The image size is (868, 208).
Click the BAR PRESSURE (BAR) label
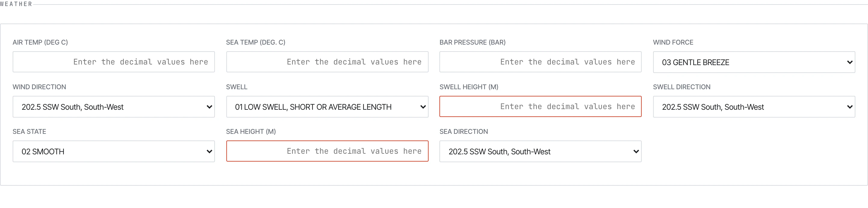pos(473,42)
